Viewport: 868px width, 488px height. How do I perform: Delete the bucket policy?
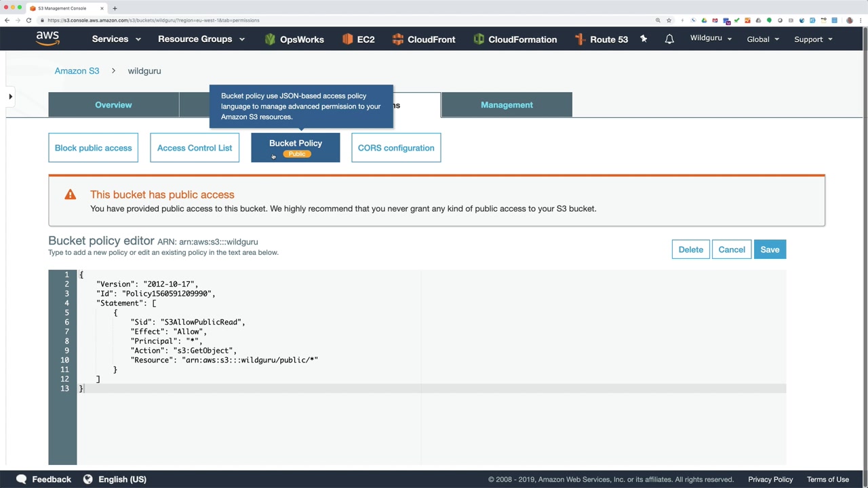691,249
